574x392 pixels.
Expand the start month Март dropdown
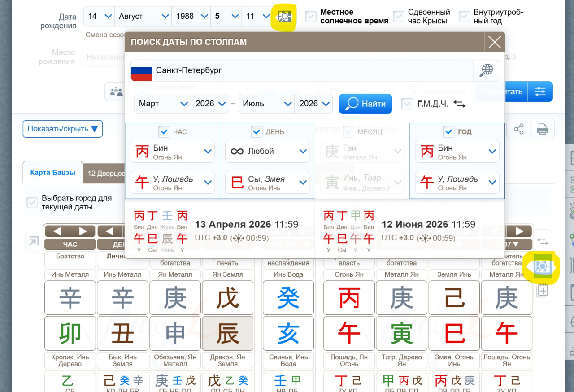pos(162,104)
